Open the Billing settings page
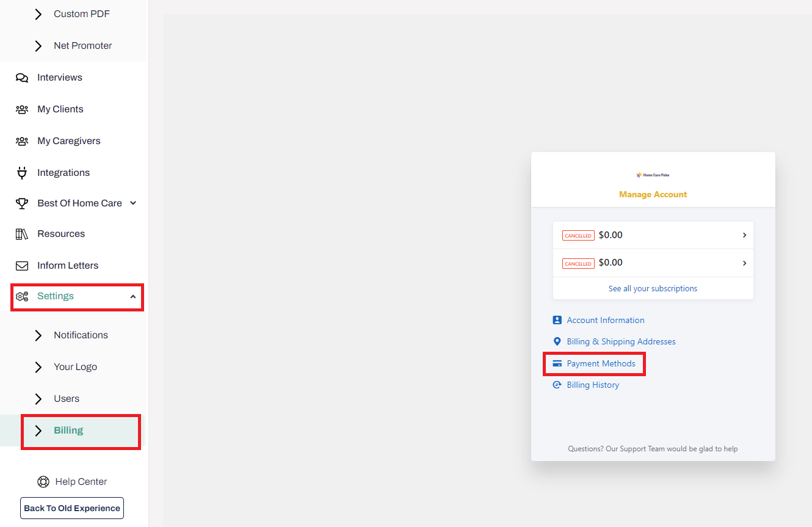 pyautogui.click(x=68, y=430)
